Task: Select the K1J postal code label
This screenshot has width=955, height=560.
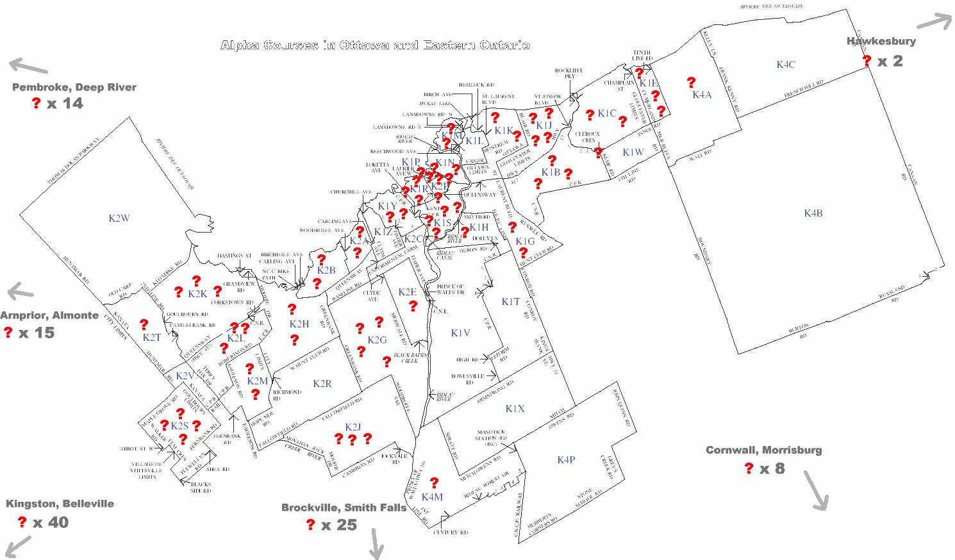Action: 544,126
